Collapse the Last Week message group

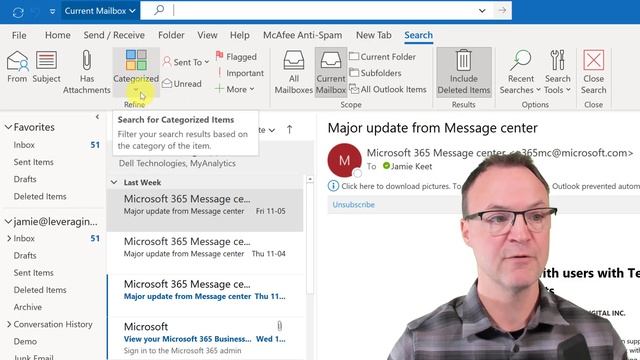click(114, 182)
